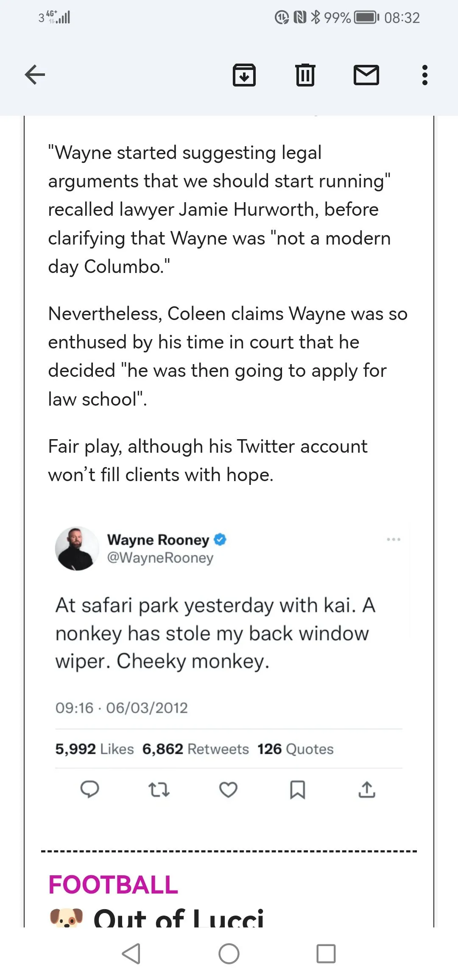
Task: Tap the @WayneRooney handle
Action: (160, 558)
